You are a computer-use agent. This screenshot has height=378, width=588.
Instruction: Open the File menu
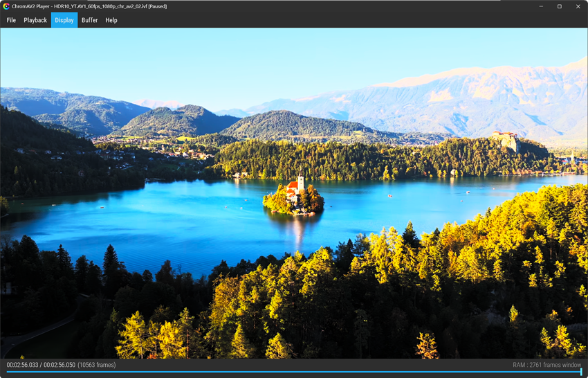coord(11,20)
